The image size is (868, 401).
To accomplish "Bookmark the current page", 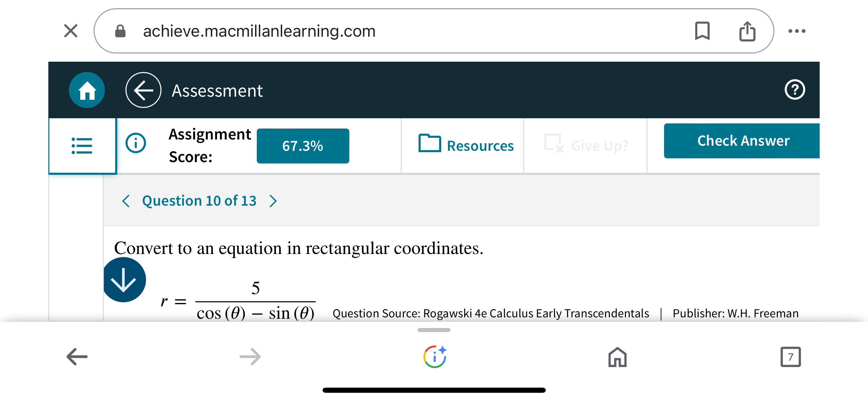I will [x=702, y=31].
